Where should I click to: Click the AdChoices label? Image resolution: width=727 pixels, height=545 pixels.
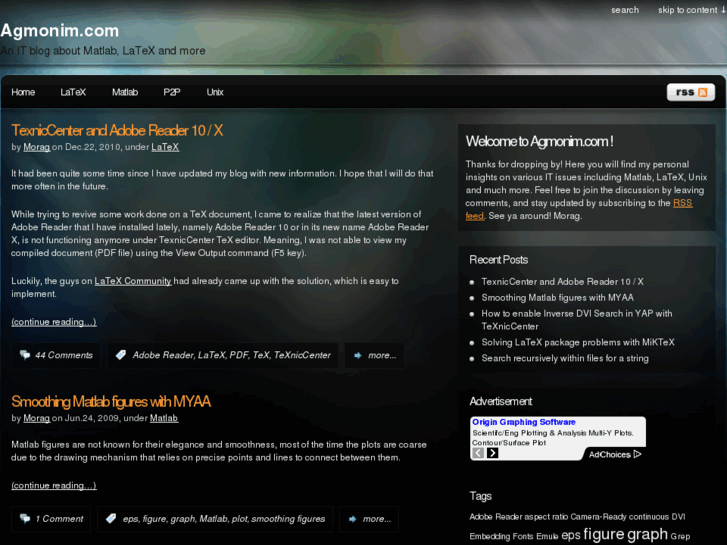pyautogui.click(x=610, y=455)
